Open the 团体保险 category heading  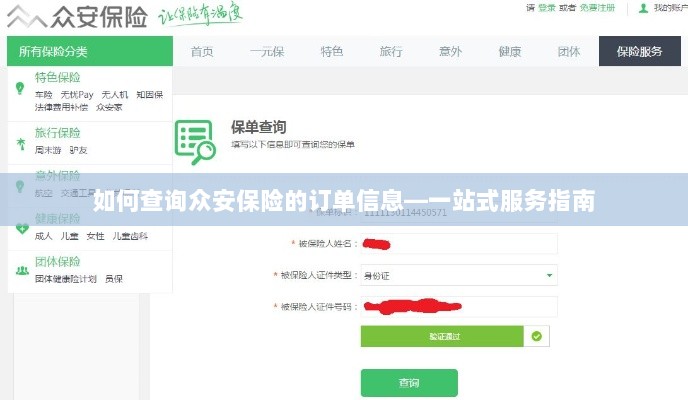[57, 262]
